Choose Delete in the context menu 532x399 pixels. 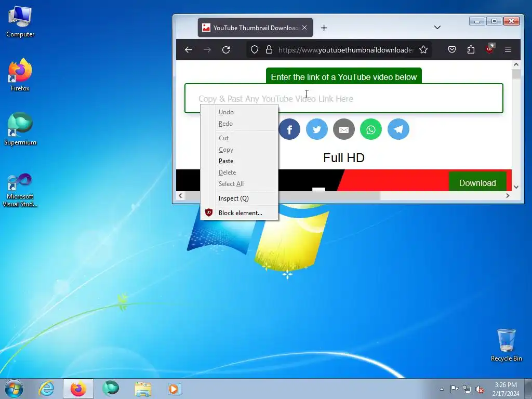239,172
